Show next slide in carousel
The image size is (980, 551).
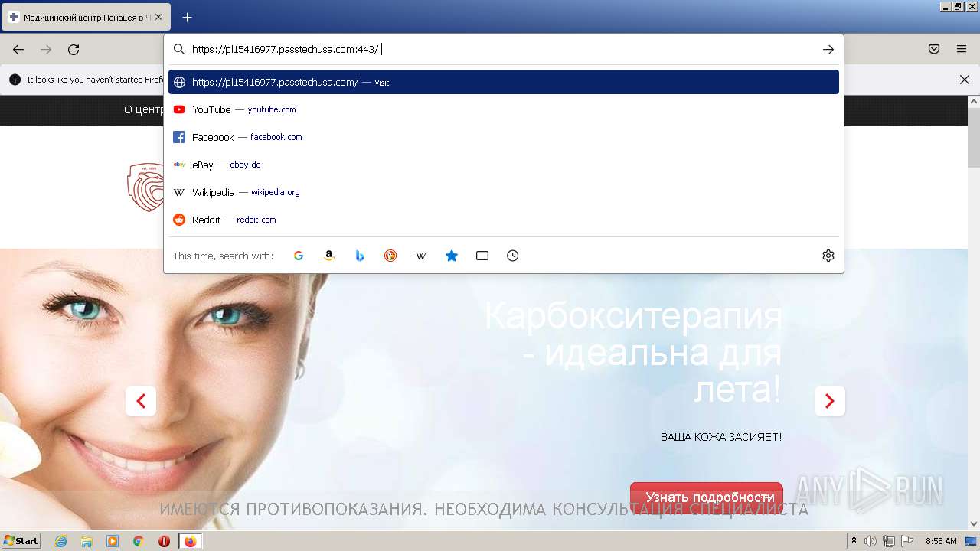click(x=830, y=401)
